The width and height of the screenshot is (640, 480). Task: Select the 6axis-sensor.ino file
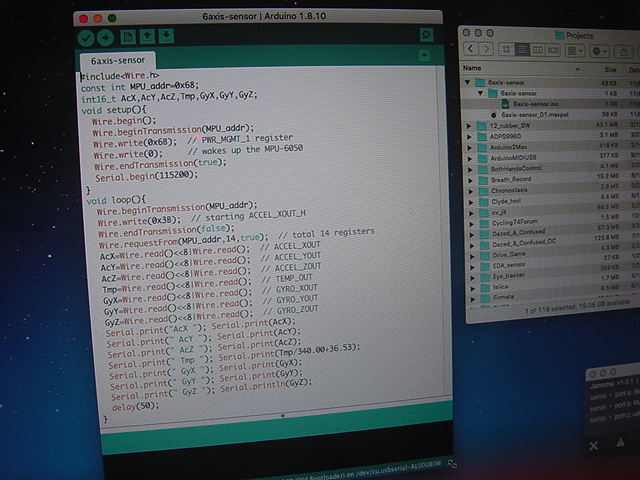point(536,104)
